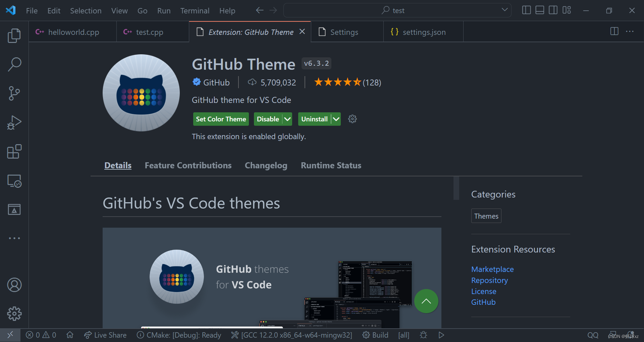Open the Marketplace resource link

(492, 269)
